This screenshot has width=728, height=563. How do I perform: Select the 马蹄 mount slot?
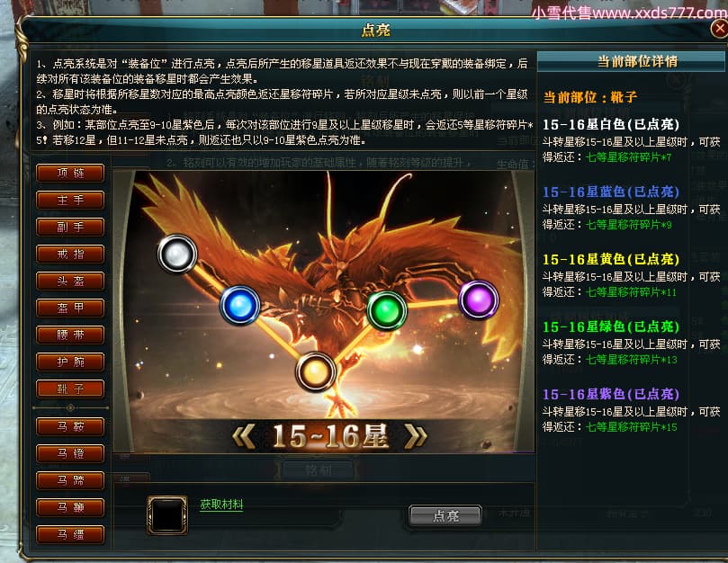coord(70,480)
